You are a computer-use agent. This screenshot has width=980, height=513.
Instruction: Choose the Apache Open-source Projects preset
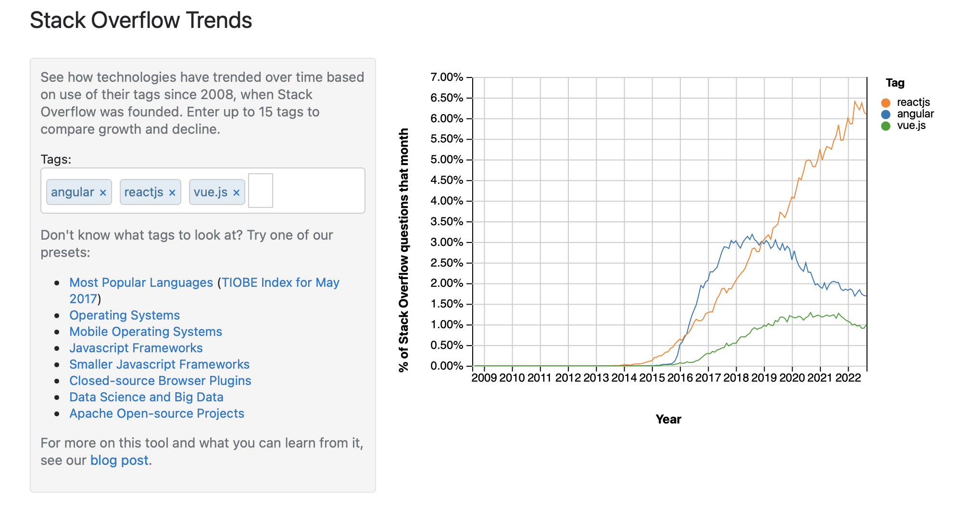coord(157,413)
